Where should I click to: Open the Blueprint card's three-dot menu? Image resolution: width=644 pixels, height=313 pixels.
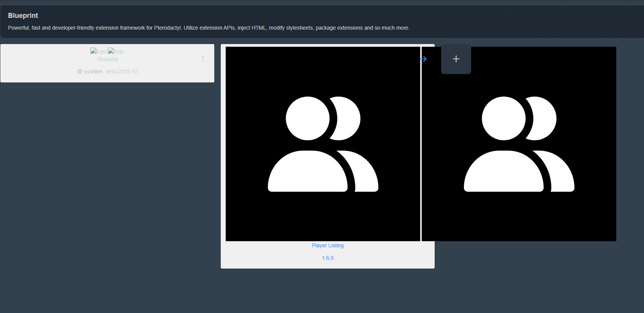[x=203, y=59]
